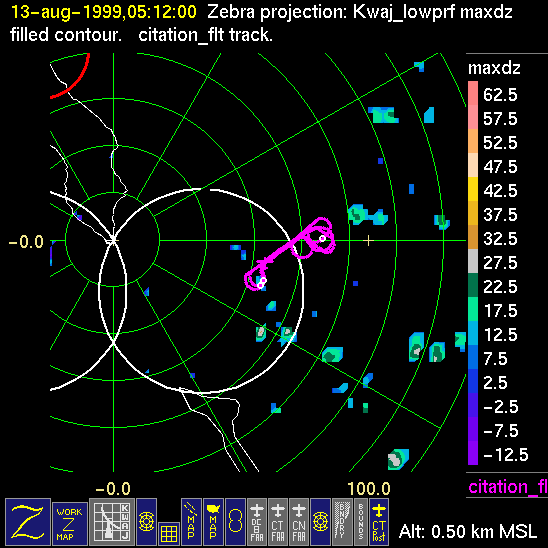Enable the CT Post aircraft icon

pos(379,522)
